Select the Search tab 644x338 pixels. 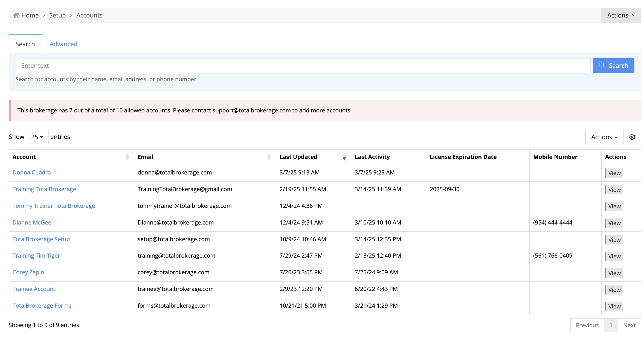[x=25, y=44]
